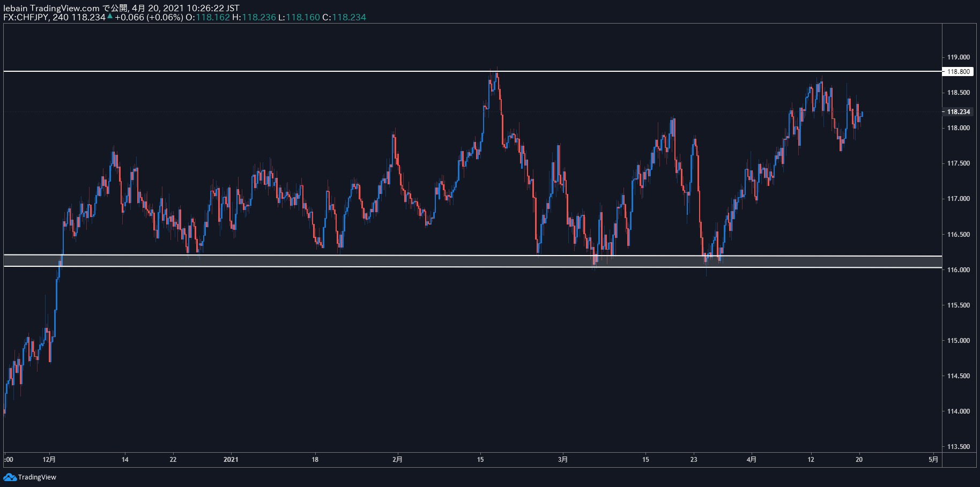Click the publish timestamp text 10:26:22 JST
This screenshot has width=980, height=487.
[213, 8]
